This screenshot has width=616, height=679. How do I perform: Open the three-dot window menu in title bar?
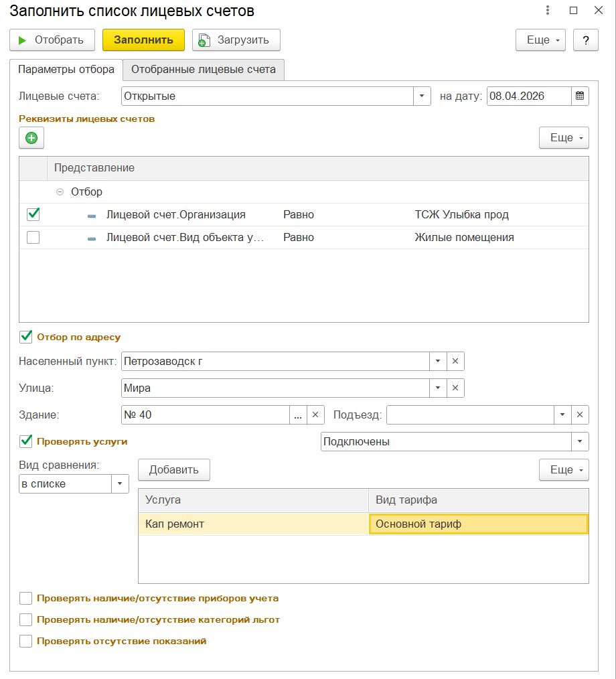point(548,11)
